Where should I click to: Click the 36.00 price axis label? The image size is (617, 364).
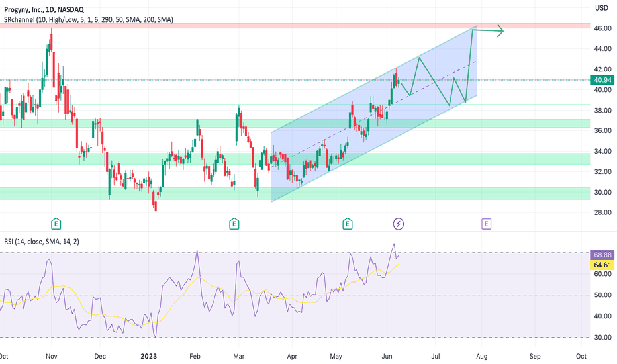(602, 130)
